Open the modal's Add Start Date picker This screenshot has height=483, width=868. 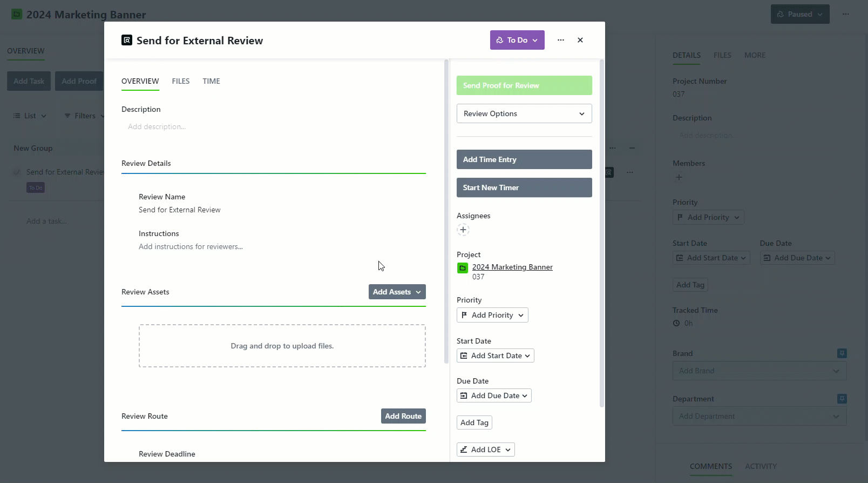(x=496, y=355)
